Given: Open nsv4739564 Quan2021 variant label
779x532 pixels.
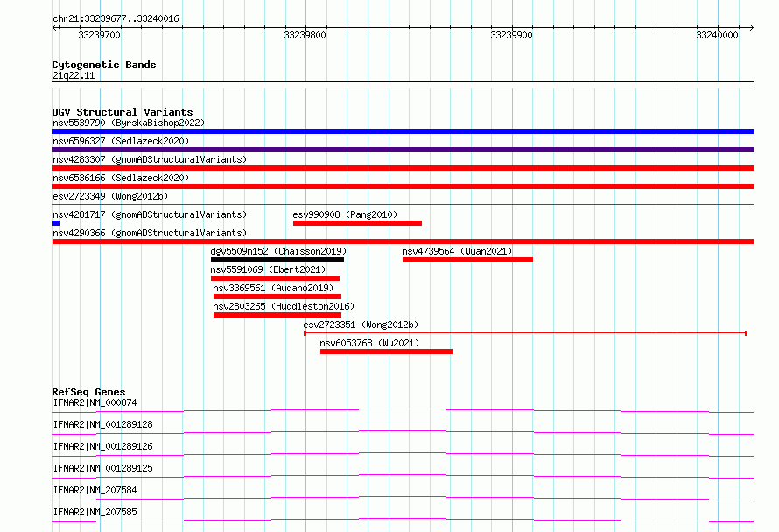Looking at the screenshot, I should (x=457, y=251).
